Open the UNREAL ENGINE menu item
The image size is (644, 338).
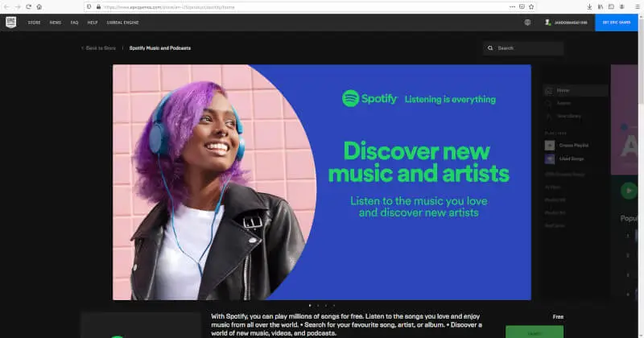[123, 23]
